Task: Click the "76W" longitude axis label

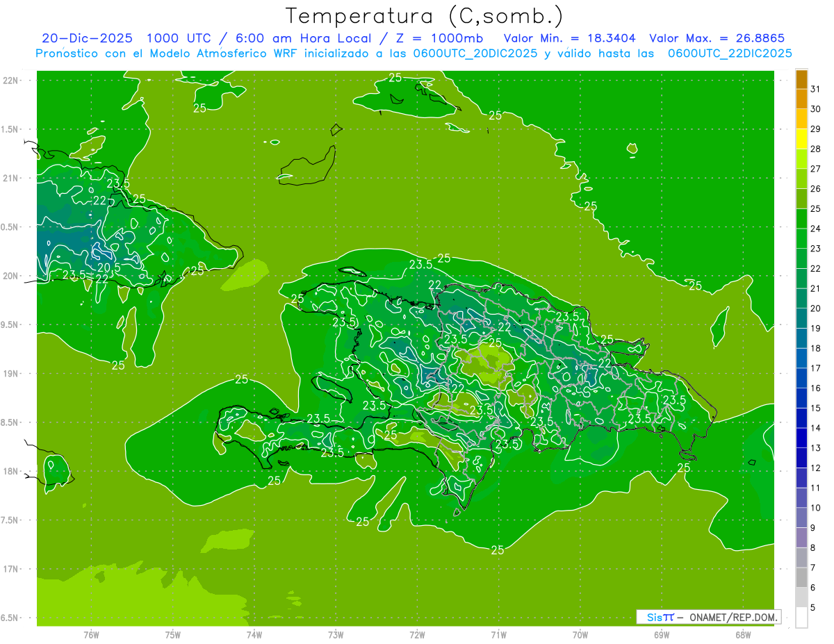Action: (91, 635)
